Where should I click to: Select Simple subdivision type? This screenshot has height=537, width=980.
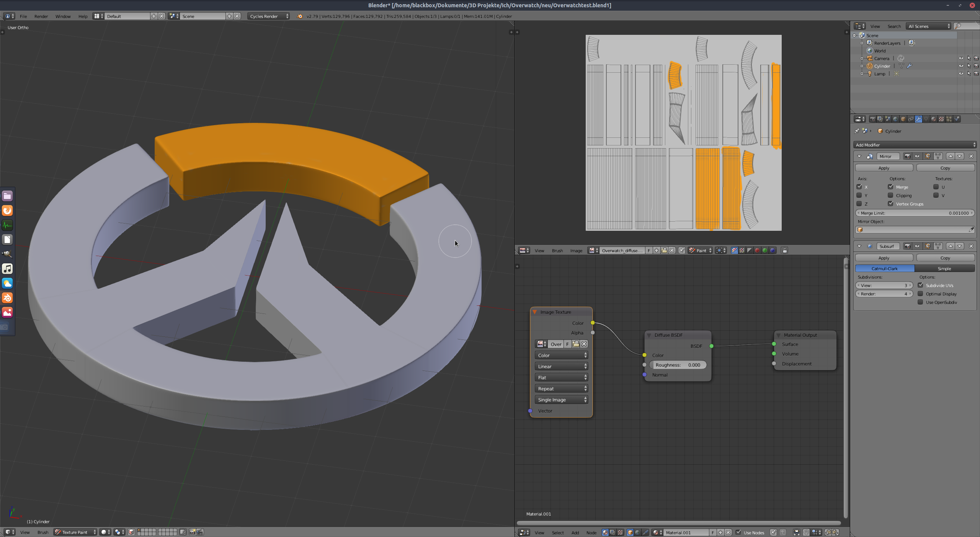click(944, 268)
